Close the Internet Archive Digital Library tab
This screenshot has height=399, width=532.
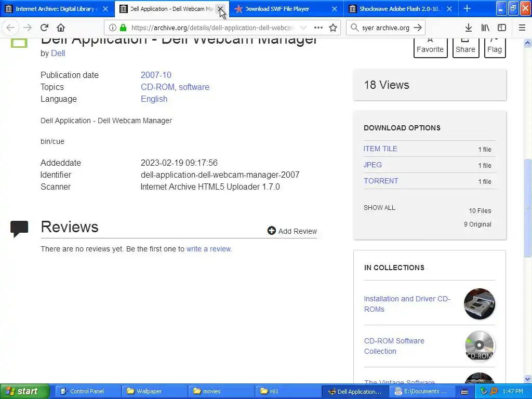pos(105,9)
